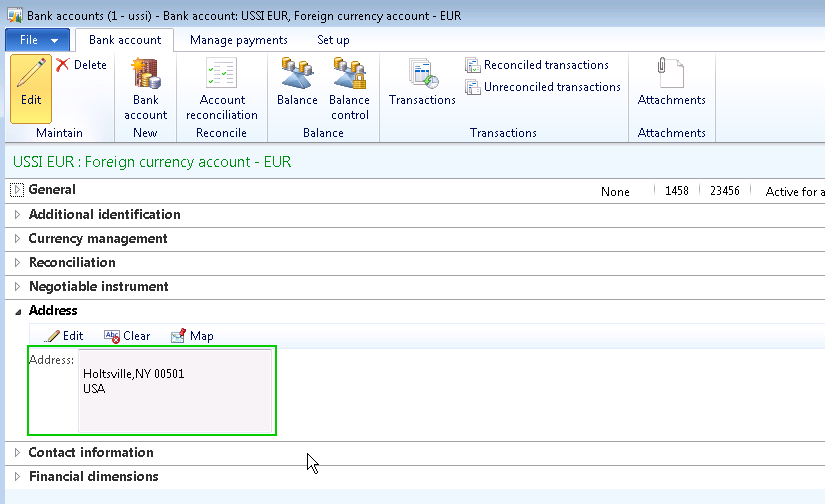Expand the General section

click(17, 190)
